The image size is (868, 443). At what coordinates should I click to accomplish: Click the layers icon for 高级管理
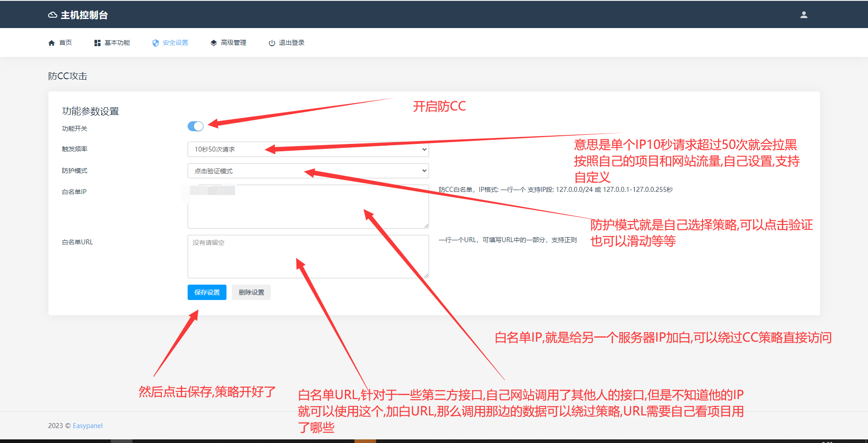[x=213, y=43]
